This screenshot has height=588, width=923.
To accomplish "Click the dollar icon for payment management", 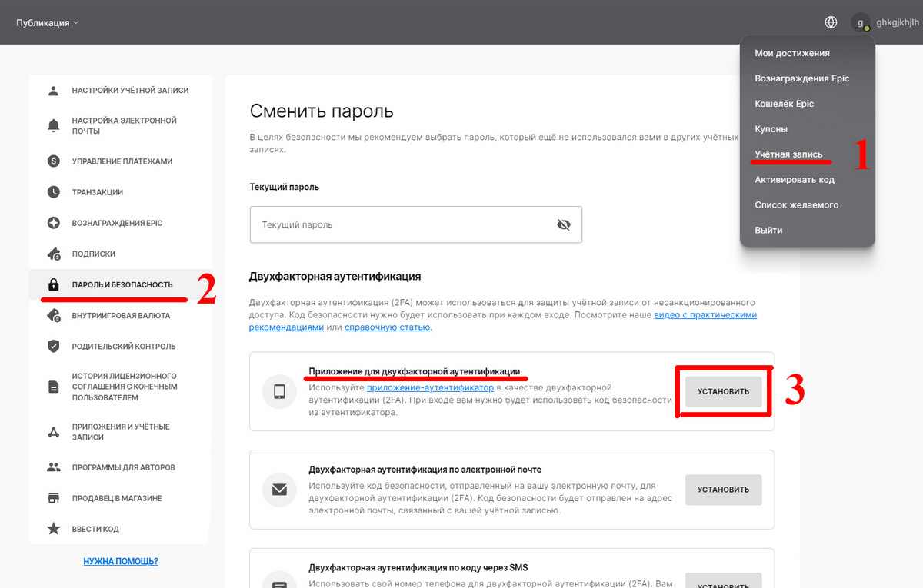I will tap(53, 161).
